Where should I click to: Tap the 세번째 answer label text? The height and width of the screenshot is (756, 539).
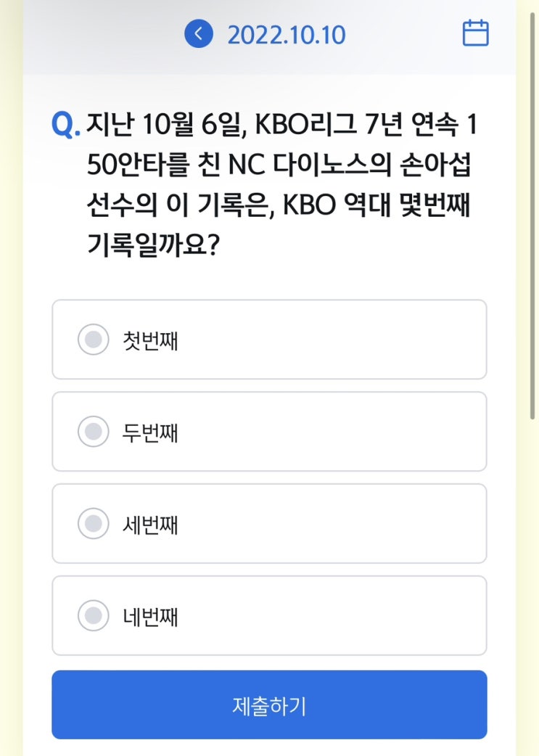click(150, 525)
